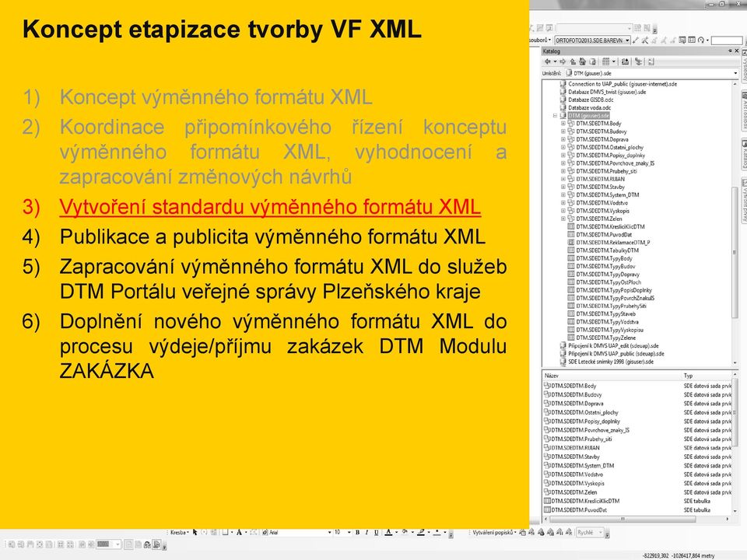Go to the Home folder in Katalog
Viewport: 747px width, 560px height.
(x=582, y=61)
